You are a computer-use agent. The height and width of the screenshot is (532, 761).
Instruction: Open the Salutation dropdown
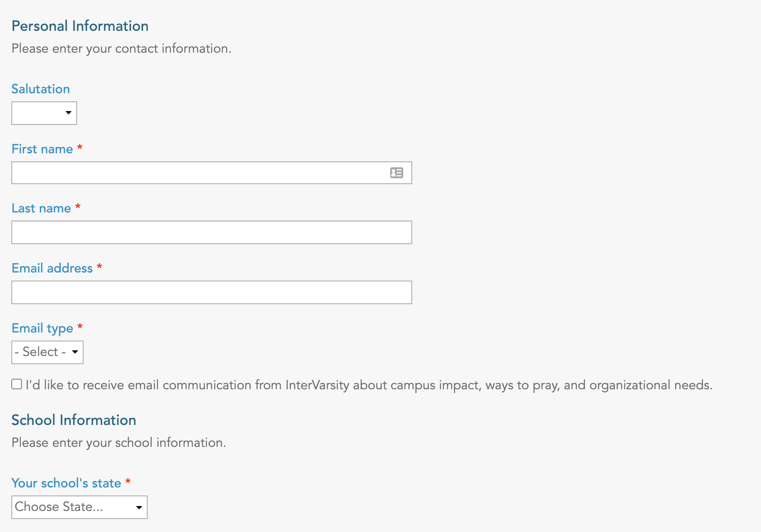(x=44, y=113)
